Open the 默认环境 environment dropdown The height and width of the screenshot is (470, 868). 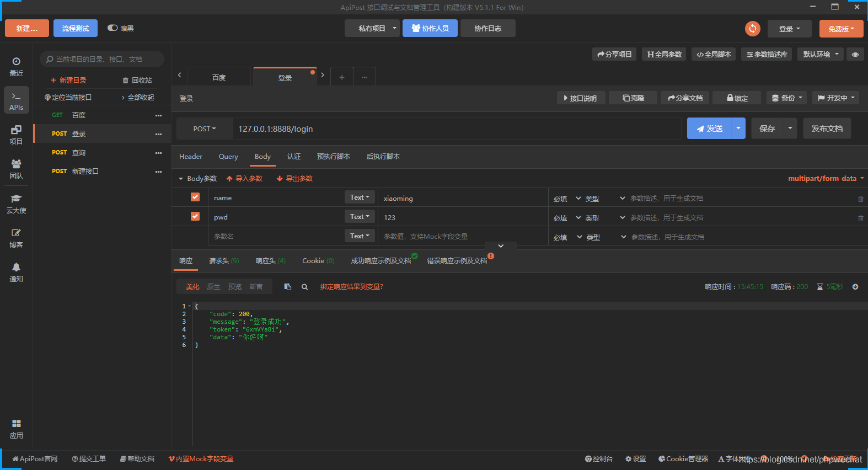pyautogui.click(x=821, y=54)
